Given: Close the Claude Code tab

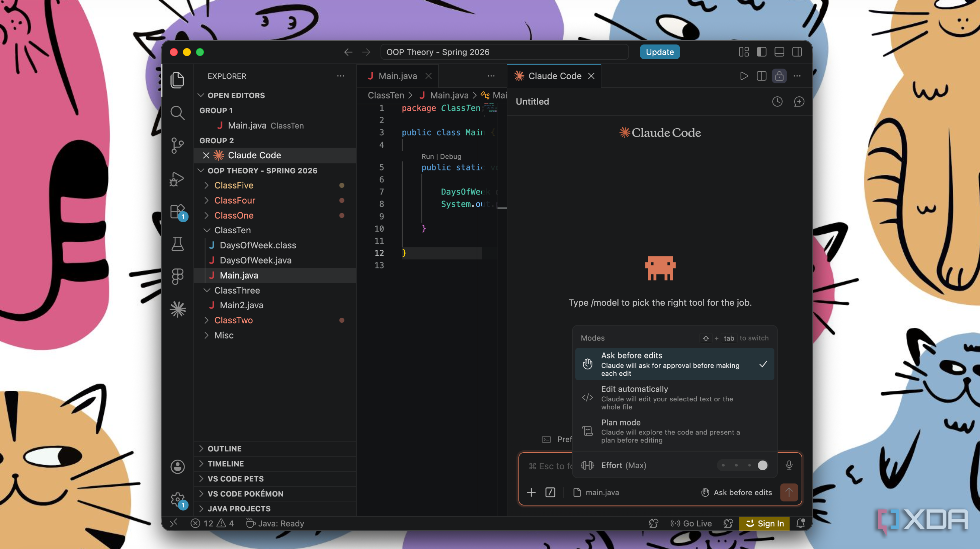Looking at the screenshot, I should pos(591,76).
